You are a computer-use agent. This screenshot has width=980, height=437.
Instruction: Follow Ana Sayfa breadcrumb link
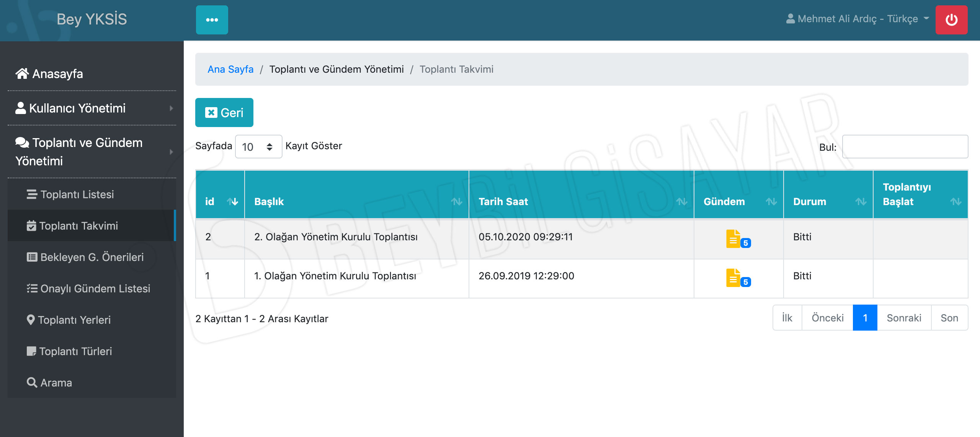230,69
